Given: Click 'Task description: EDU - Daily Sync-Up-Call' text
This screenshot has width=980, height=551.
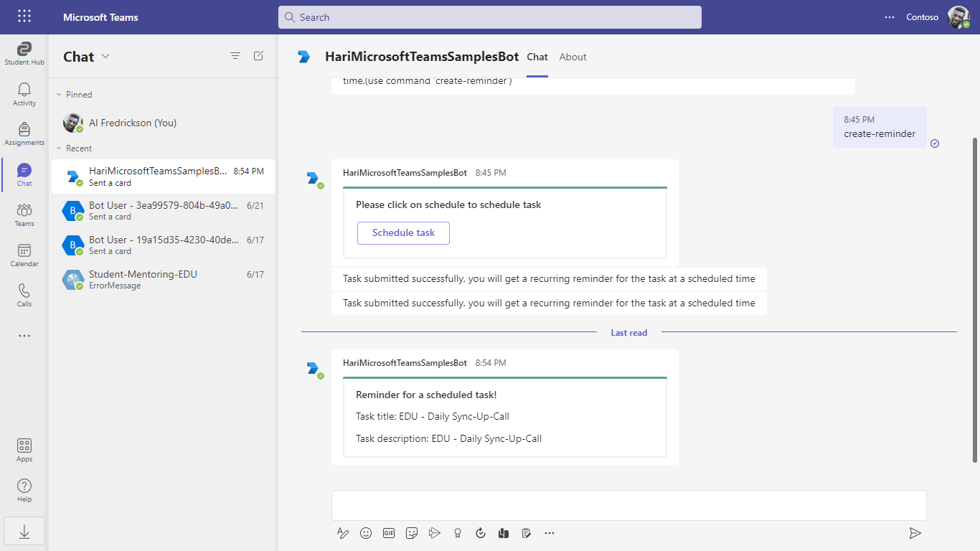Looking at the screenshot, I should coord(449,438).
